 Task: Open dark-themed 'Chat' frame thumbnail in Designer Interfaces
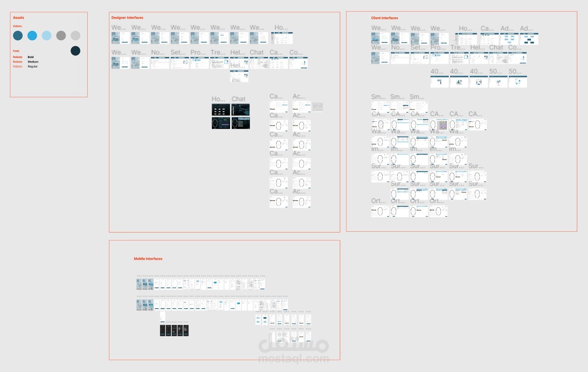[241, 109]
